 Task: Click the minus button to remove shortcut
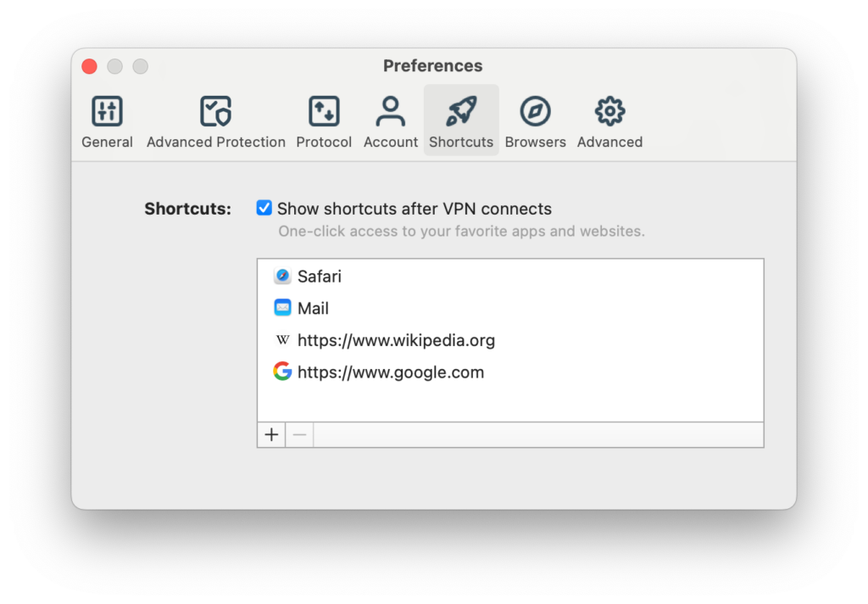coord(299,435)
